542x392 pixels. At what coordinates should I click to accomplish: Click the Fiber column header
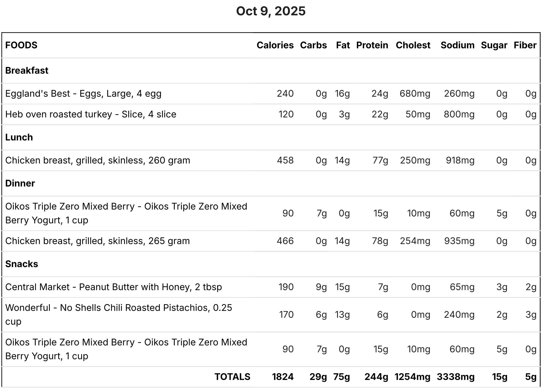525,45
